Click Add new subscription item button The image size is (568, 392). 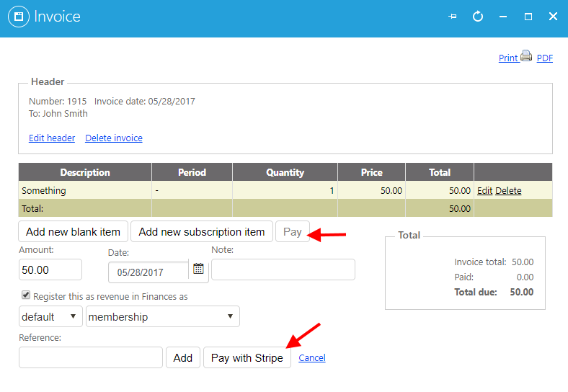pos(201,231)
